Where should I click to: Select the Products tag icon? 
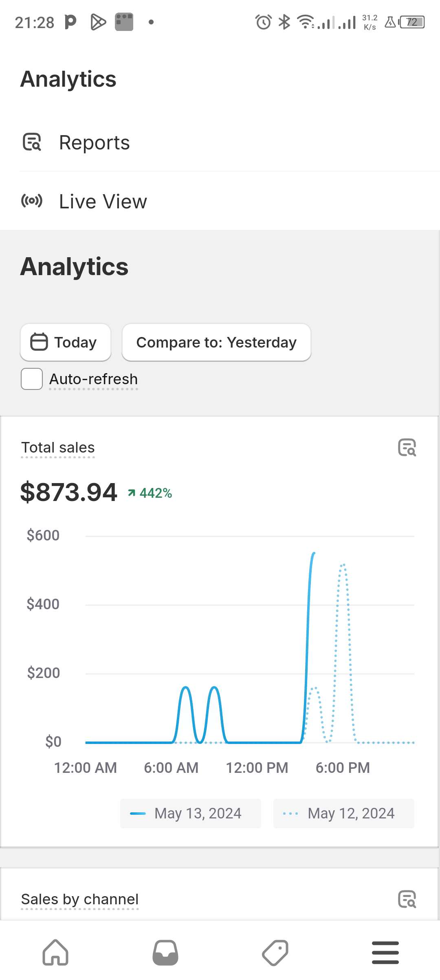click(275, 952)
